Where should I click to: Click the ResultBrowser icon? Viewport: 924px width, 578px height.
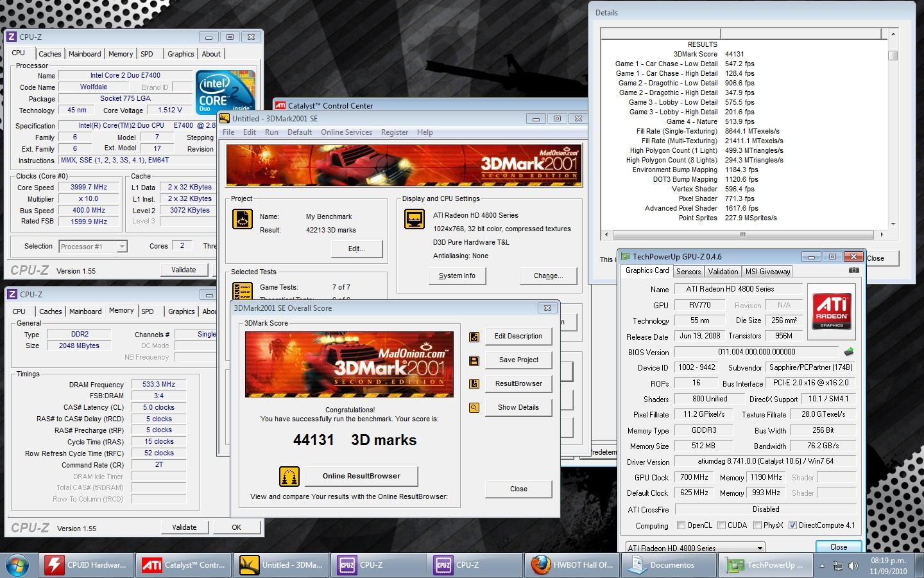click(474, 384)
